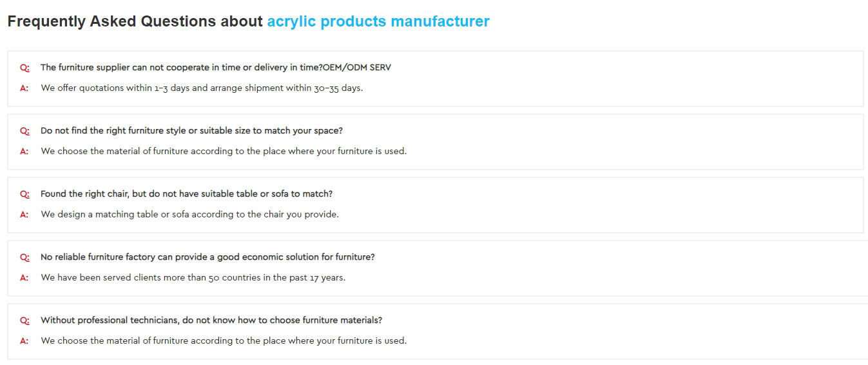Click the 'Frequently Asked Questions about' heading text
This screenshot has width=868, height=365.
coord(135,21)
